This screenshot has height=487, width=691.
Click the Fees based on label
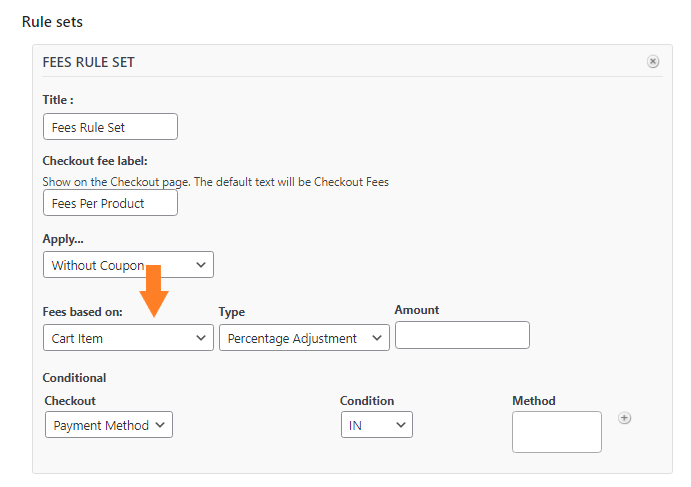coord(82,312)
